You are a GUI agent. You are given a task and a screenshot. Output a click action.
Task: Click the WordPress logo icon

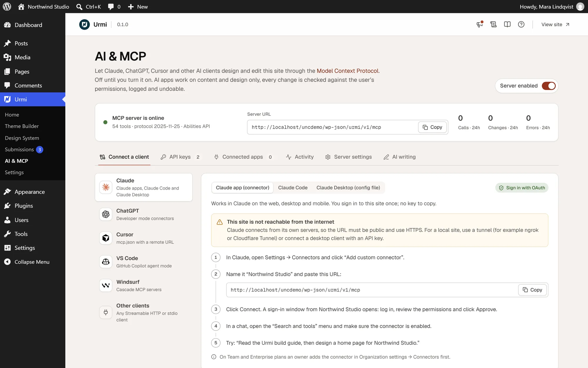pos(7,6)
